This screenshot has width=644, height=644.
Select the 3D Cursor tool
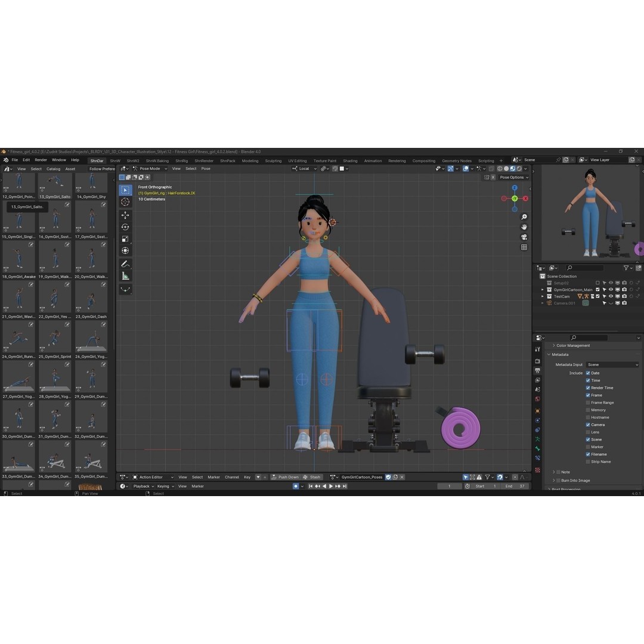[x=125, y=202]
